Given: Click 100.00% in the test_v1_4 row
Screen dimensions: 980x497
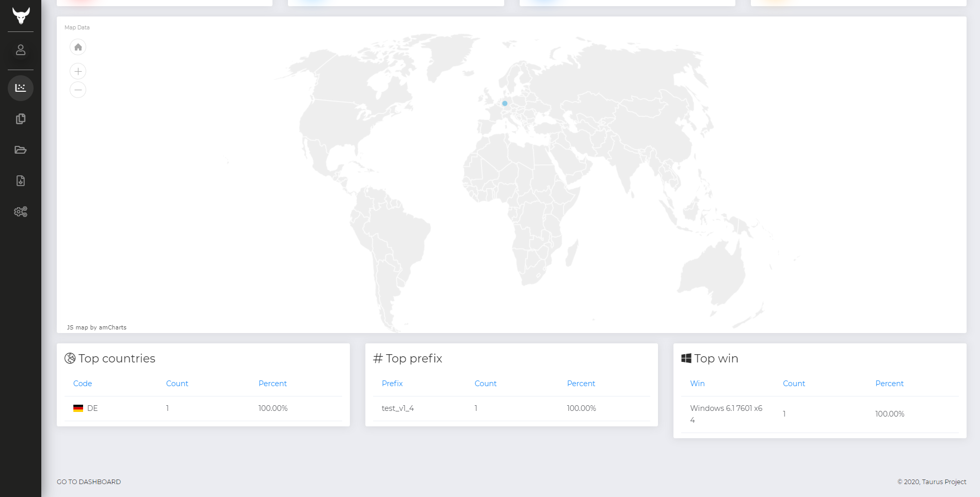Looking at the screenshot, I should tap(582, 408).
